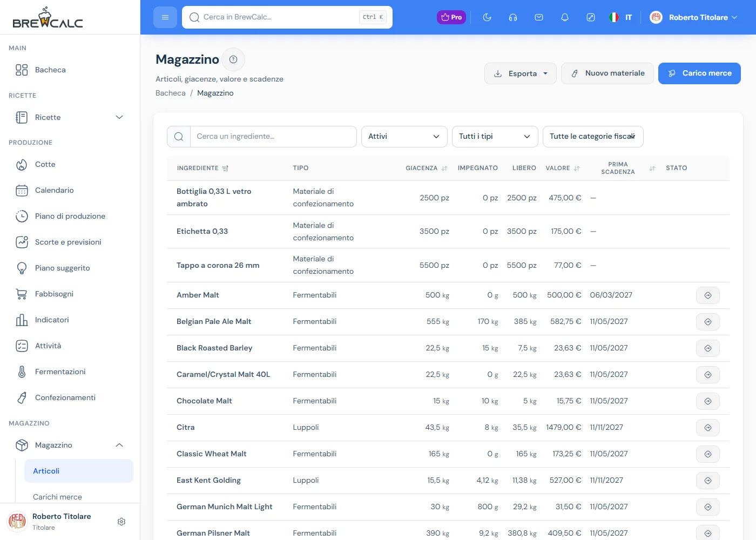Open Cotte in sidebar
Viewport: 756px width, 540px height.
[x=70, y=165]
